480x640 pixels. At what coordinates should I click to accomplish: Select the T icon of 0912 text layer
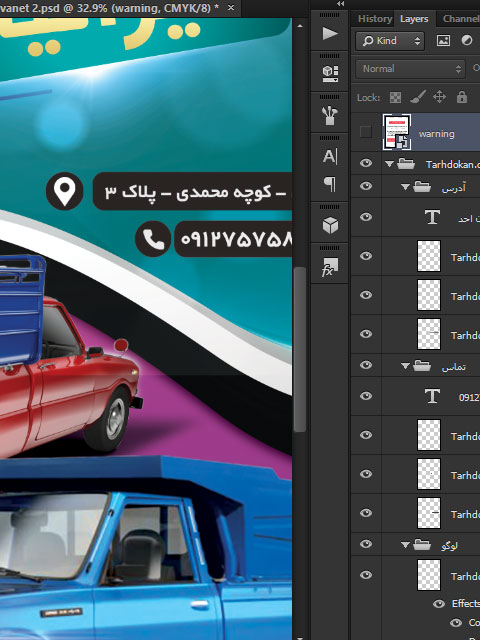432,396
